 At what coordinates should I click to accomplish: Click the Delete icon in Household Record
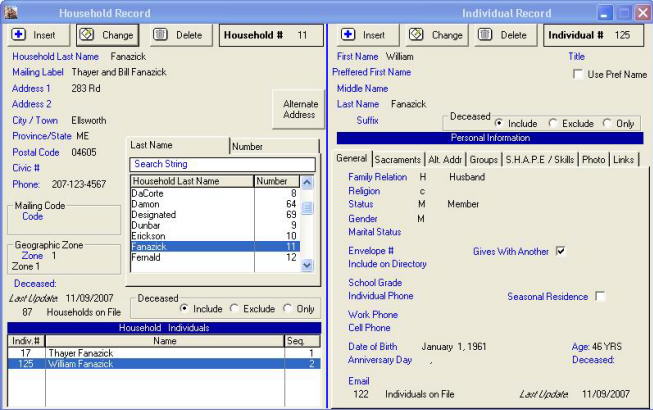(161, 35)
